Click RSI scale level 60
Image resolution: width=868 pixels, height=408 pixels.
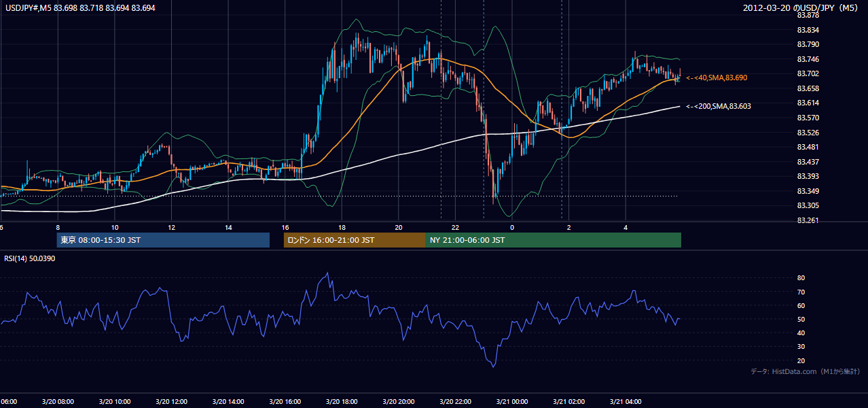tap(801, 305)
